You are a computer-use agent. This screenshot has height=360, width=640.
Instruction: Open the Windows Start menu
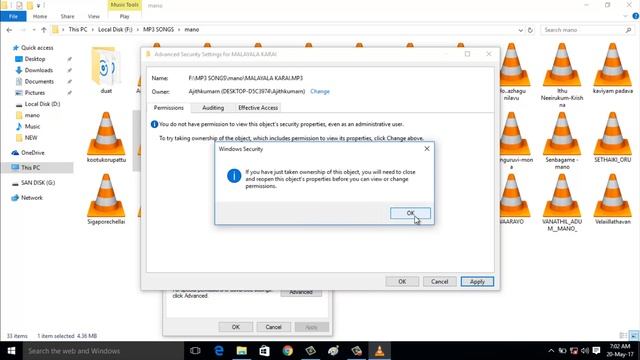point(11,351)
